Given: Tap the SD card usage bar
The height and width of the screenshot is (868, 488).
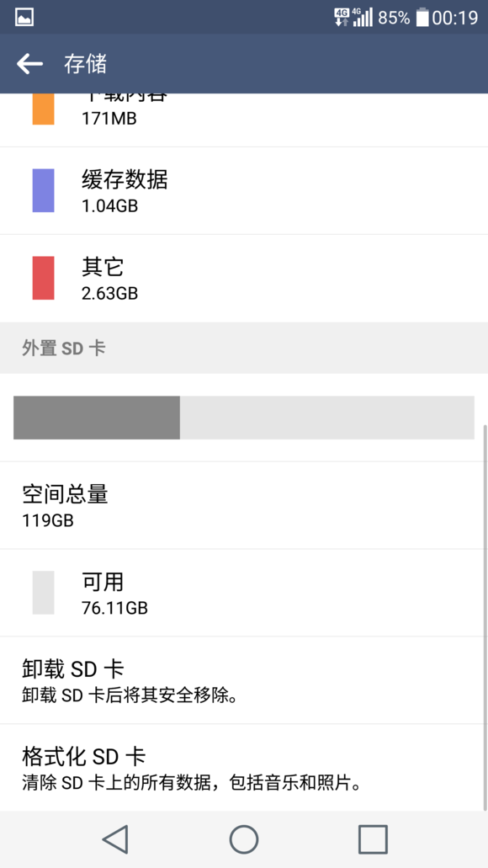Looking at the screenshot, I should 243,418.
